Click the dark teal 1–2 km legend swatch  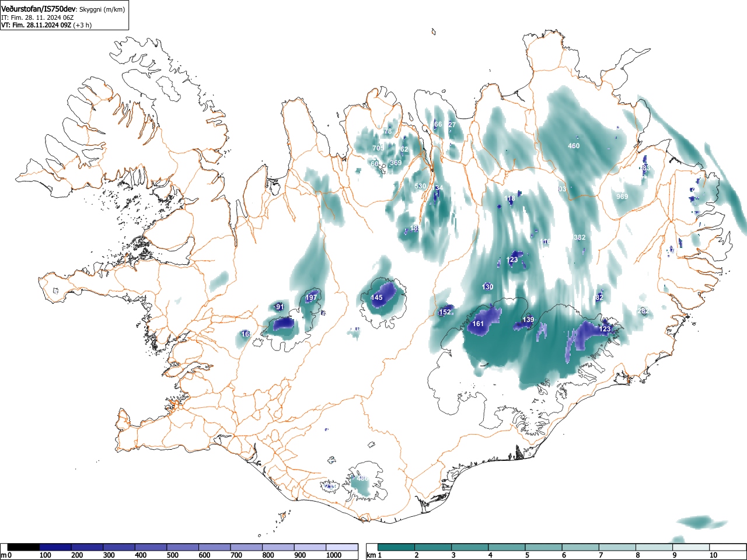click(396, 547)
